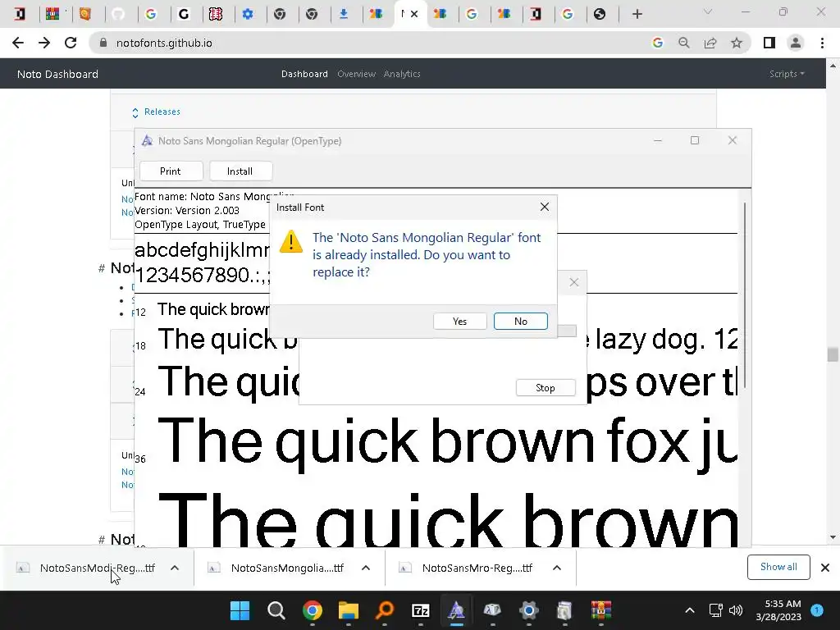Viewport: 840px width, 630px height.
Task: Close the active browser tab
Action: [x=414, y=14]
